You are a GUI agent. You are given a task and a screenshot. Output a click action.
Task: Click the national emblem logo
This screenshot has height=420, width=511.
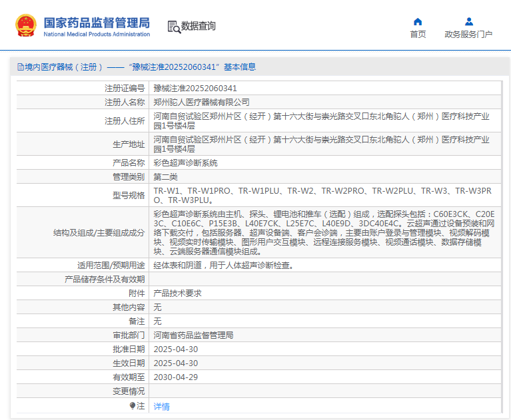tap(26, 25)
